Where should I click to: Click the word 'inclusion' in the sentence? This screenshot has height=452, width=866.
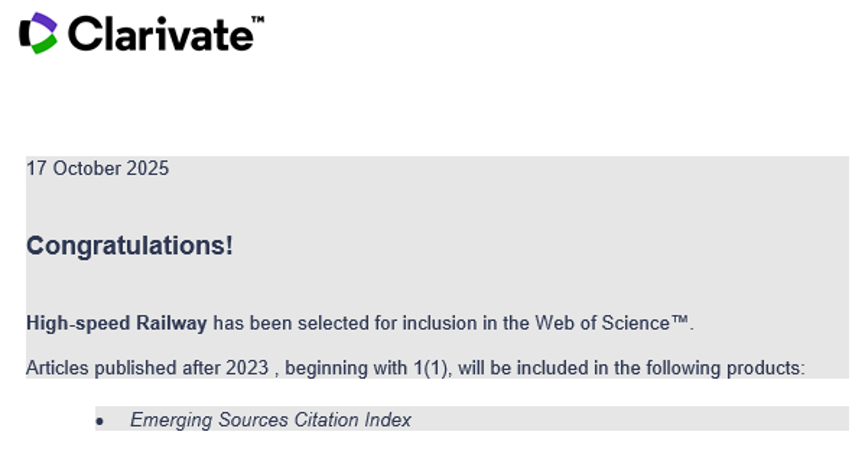click(411, 323)
